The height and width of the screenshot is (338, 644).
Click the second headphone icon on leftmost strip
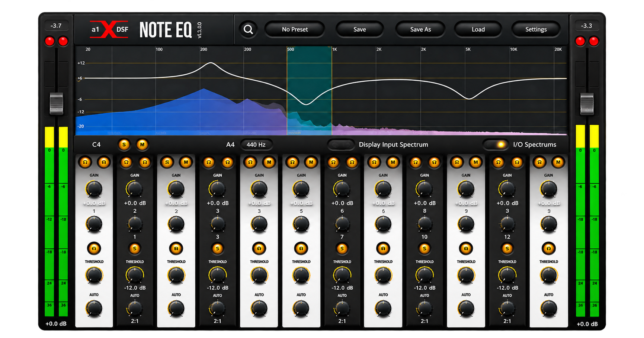[104, 162]
